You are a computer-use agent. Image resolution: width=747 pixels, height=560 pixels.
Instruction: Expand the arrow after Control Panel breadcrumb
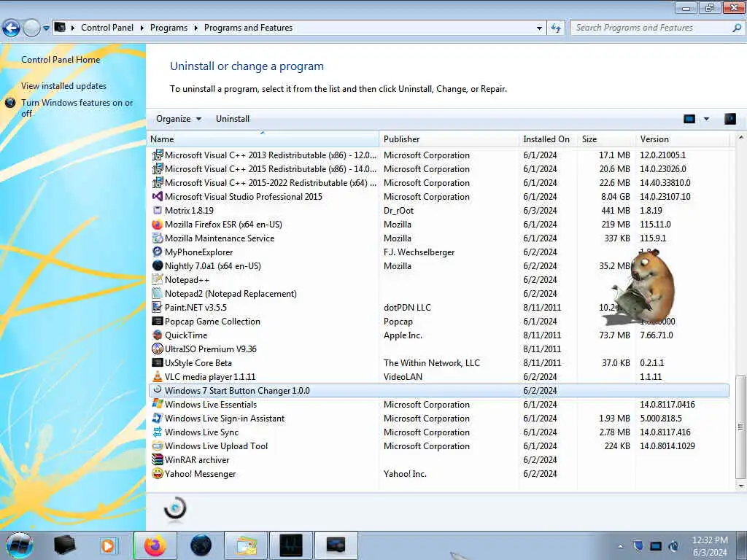click(142, 28)
